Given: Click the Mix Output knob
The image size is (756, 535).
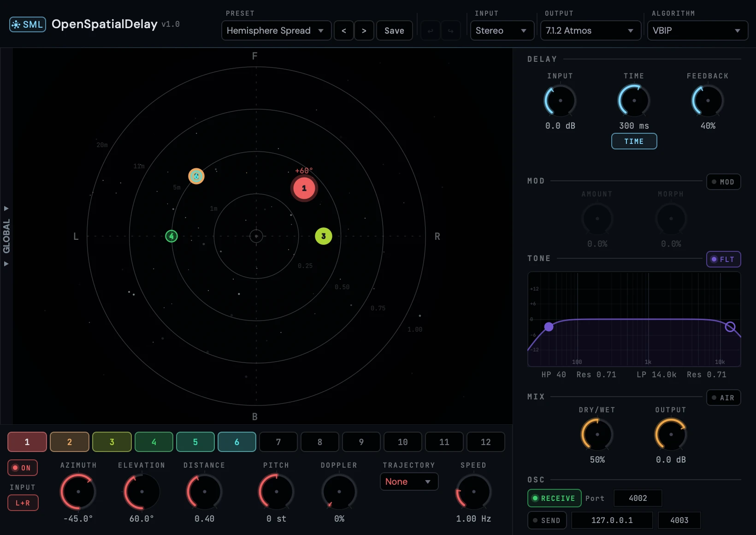Looking at the screenshot, I should click(x=671, y=434).
